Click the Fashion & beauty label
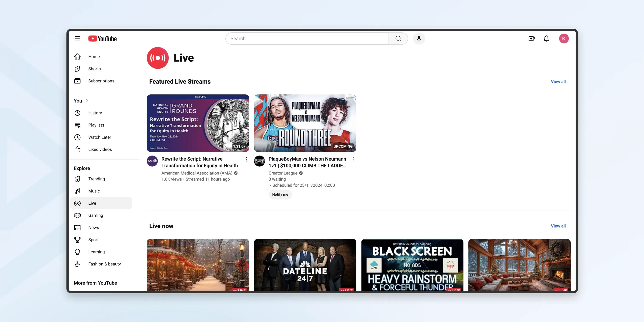The width and height of the screenshot is (644, 322). pos(104,264)
